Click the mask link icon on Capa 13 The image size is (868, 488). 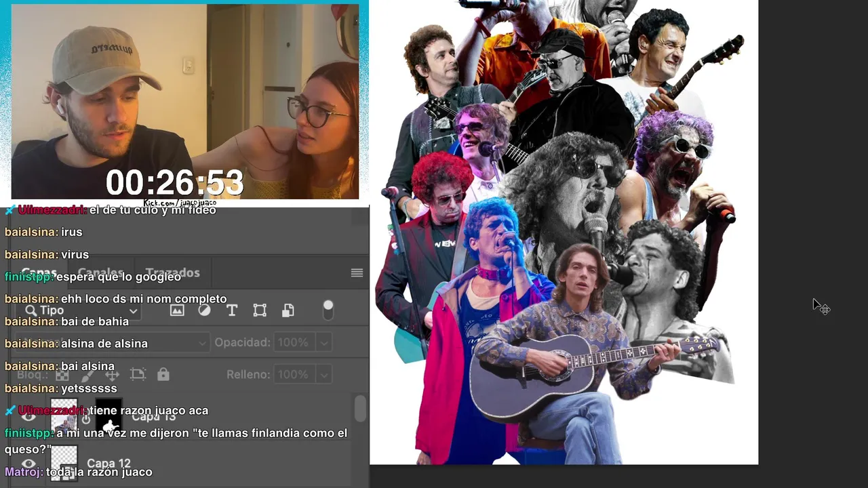coord(86,418)
